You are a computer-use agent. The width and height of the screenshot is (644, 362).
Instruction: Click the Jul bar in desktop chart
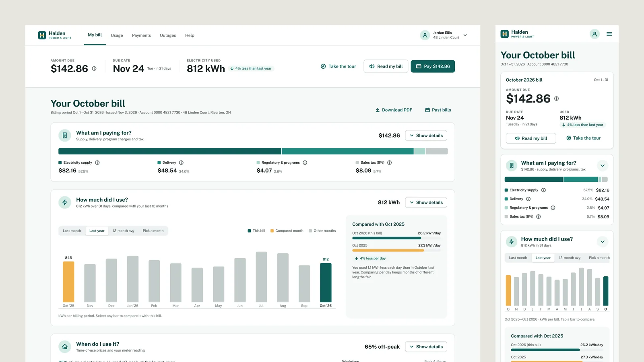coord(262,277)
